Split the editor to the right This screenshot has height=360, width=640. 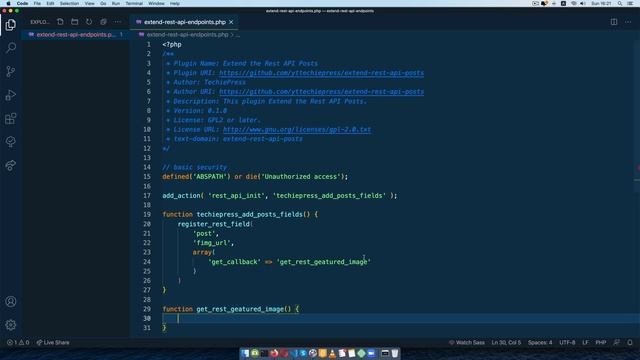614,22
